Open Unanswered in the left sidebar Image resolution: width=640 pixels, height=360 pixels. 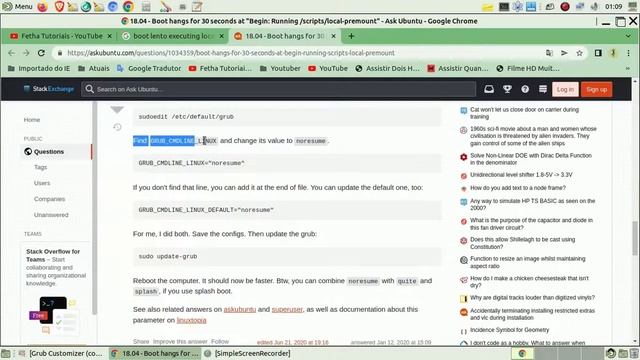tap(51, 215)
